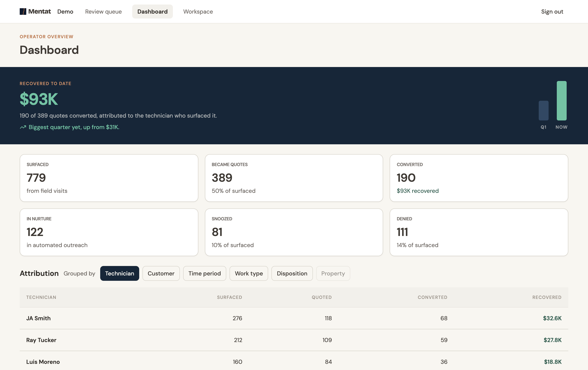Screen dimensions: 588x370
Task: Click Ray Tucker's converted count 59
Action: click(444, 340)
